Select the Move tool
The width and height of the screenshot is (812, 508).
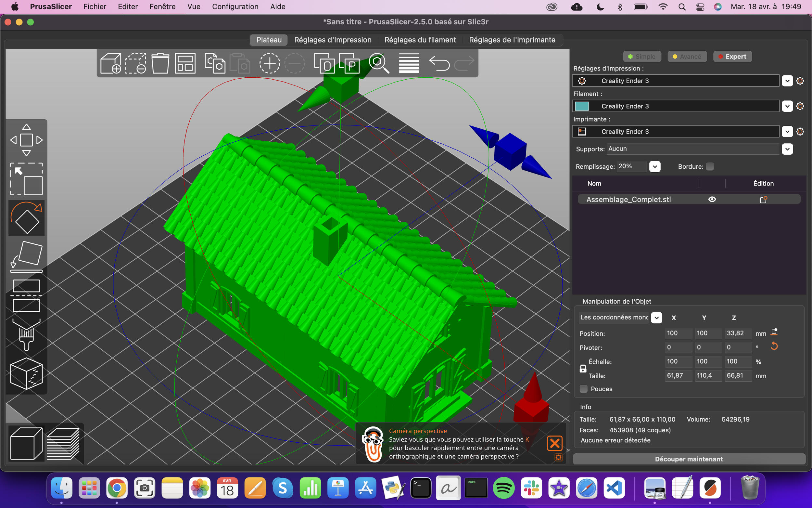(x=26, y=139)
